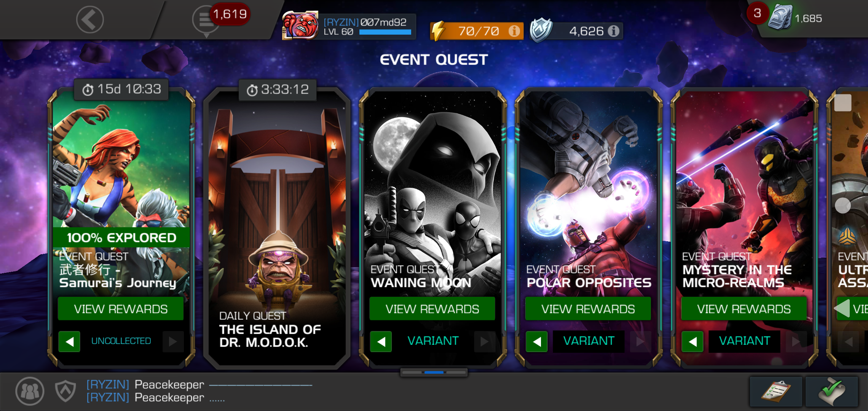
Task: Click the page indicator bar below cards
Action: point(434,372)
